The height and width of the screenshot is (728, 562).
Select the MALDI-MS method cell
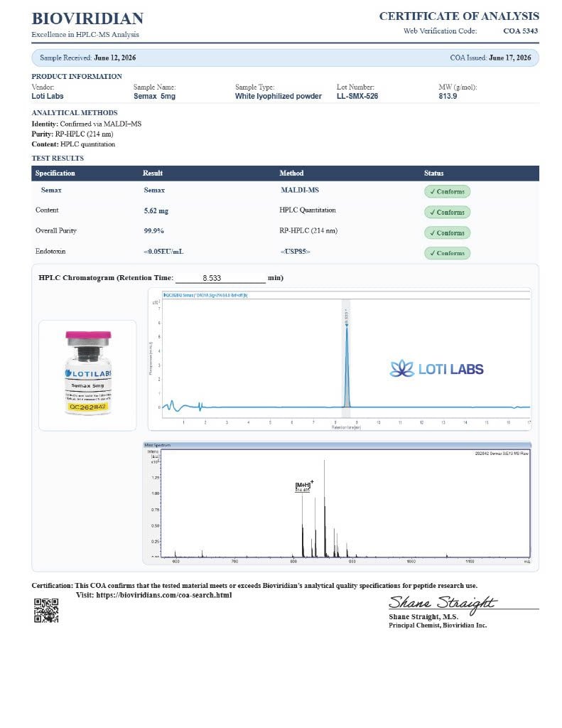(x=299, y=190)
